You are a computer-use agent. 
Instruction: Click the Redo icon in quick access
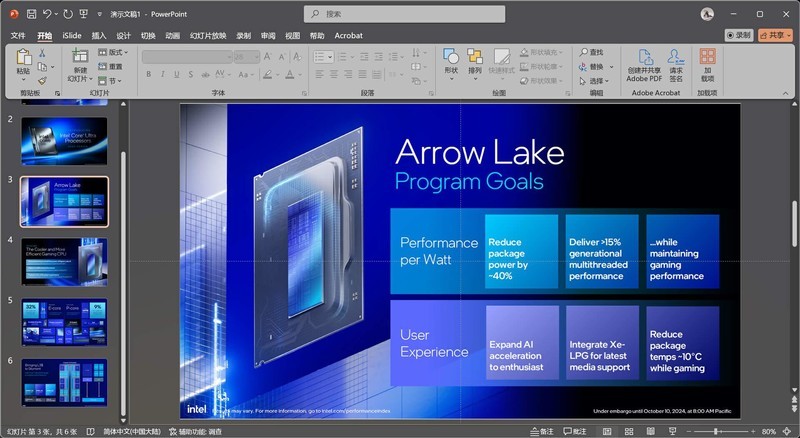click(68, 14)
